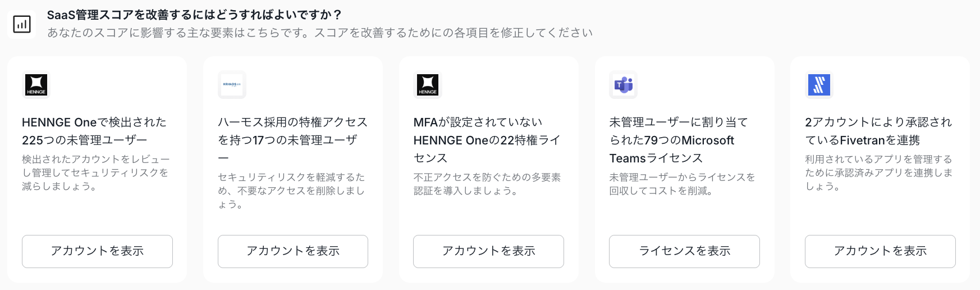980x290 pixels.
Task: Open the 'ハーモス採用の特権アクセス' card title
Action: click(292, 131)
